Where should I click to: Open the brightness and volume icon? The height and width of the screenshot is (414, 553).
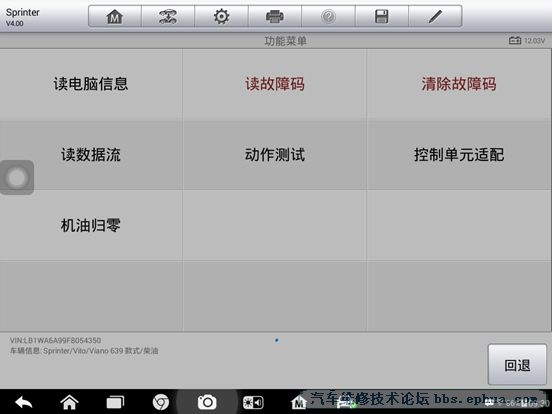[253, 402]
